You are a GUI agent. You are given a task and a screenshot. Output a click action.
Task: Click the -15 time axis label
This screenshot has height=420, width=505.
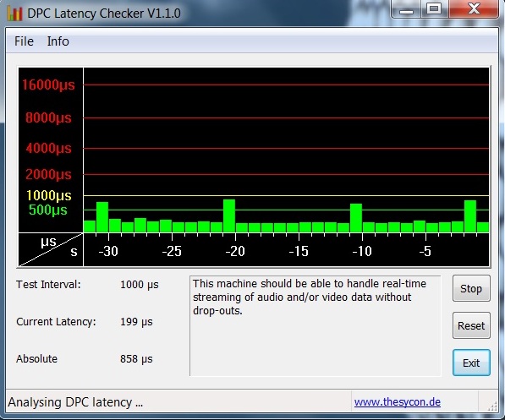point(299,251)
